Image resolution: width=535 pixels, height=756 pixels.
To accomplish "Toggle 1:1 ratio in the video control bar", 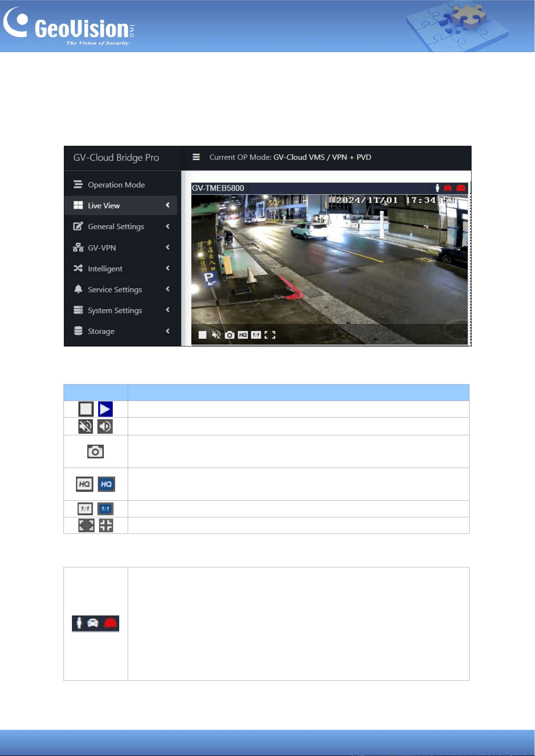I will [x=256, y=335].
